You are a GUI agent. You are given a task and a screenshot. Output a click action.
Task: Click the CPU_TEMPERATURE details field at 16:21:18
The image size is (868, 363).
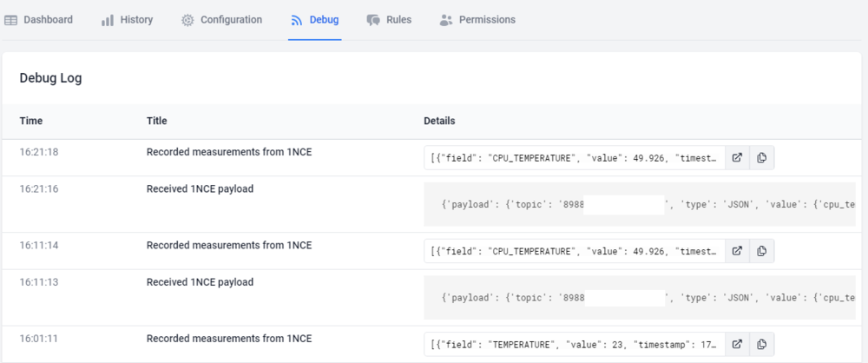click(x=575, y=157)
